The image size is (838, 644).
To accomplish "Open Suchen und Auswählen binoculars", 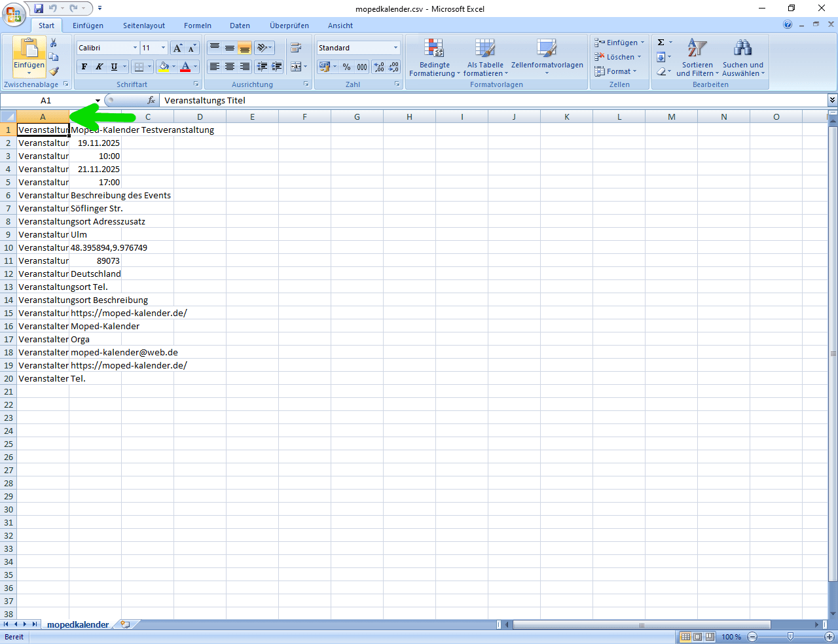I will (742, 57).
